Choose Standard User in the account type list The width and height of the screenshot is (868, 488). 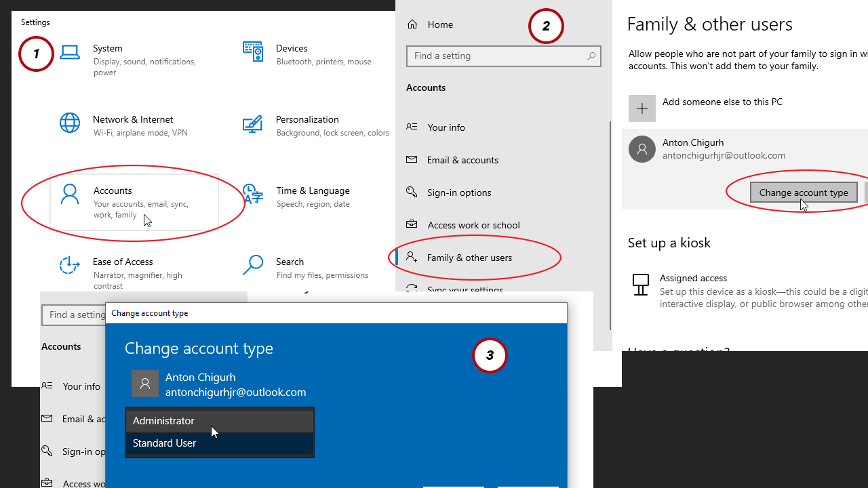tap(220, 443)
